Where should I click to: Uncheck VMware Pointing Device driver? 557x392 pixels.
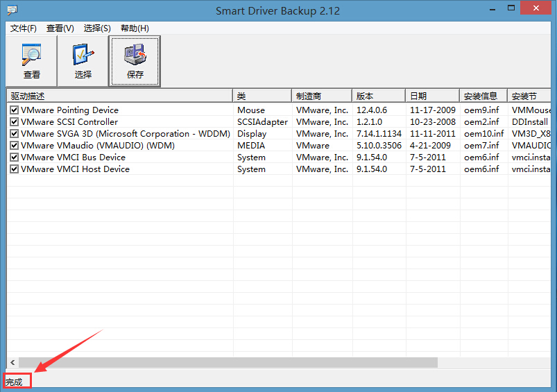[x=14, y=110]
